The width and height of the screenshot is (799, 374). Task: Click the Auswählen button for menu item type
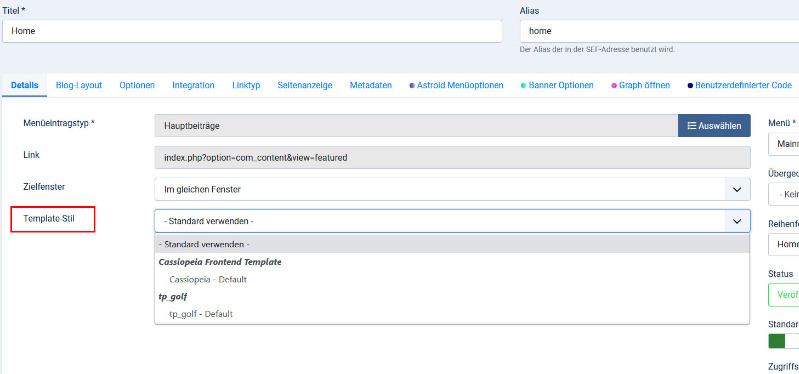pyautogui.click(x=714, y=125)
